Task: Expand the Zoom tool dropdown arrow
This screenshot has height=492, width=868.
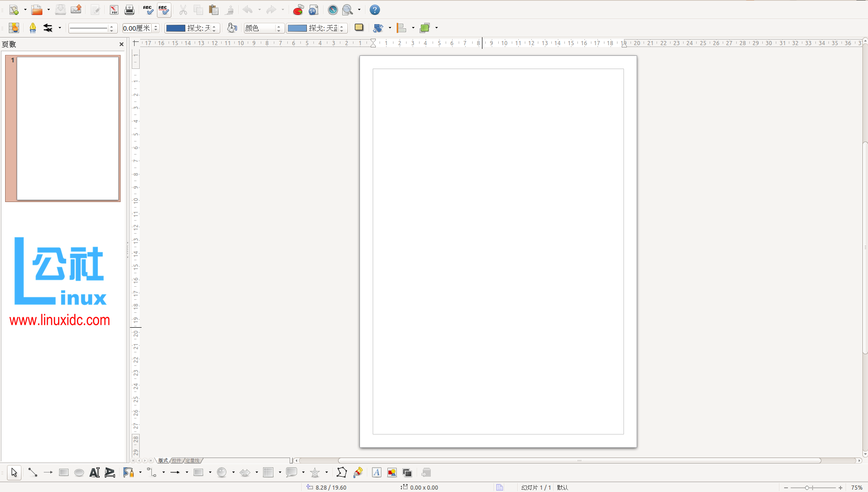Action: tap(359, 10)
